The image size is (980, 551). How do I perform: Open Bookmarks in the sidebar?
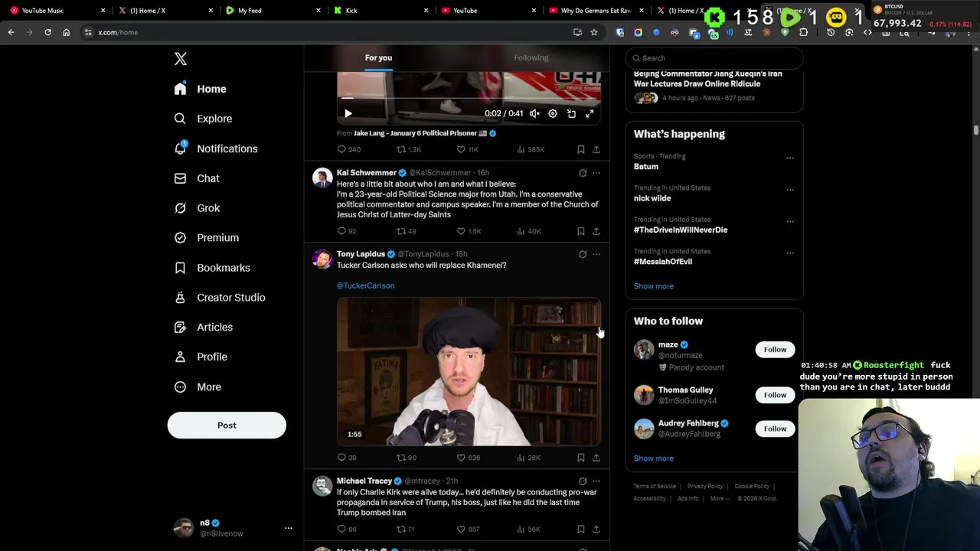(213, 268)
